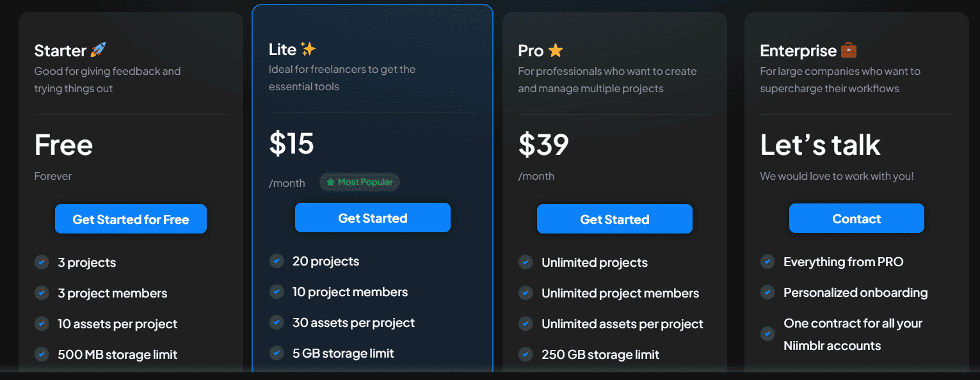
Task: Click checkmark next to 5 GB storage limit
Action: pyautogui.click(x=277, y=352)
